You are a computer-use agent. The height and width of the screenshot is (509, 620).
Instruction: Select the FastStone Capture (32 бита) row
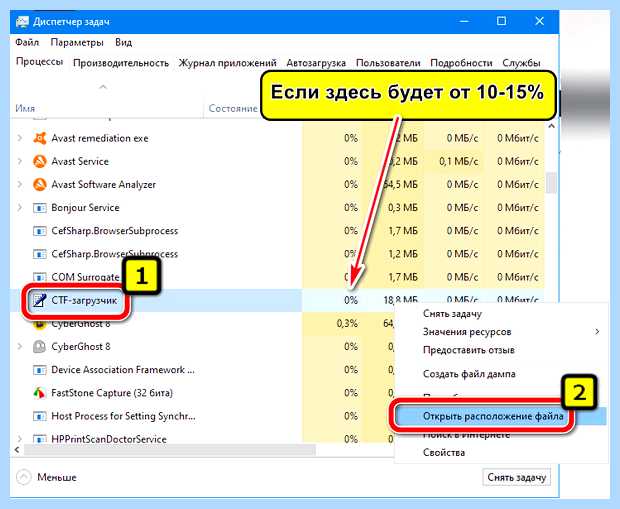point(112,393)
